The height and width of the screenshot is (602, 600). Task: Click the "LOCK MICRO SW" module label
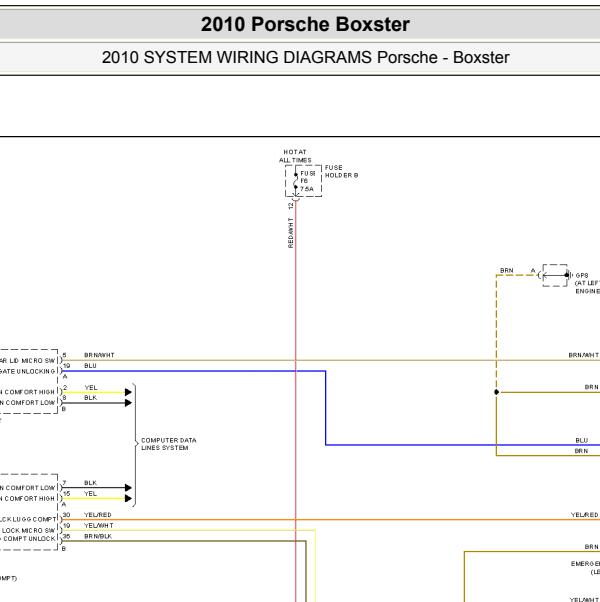click(x=29, y=530)
